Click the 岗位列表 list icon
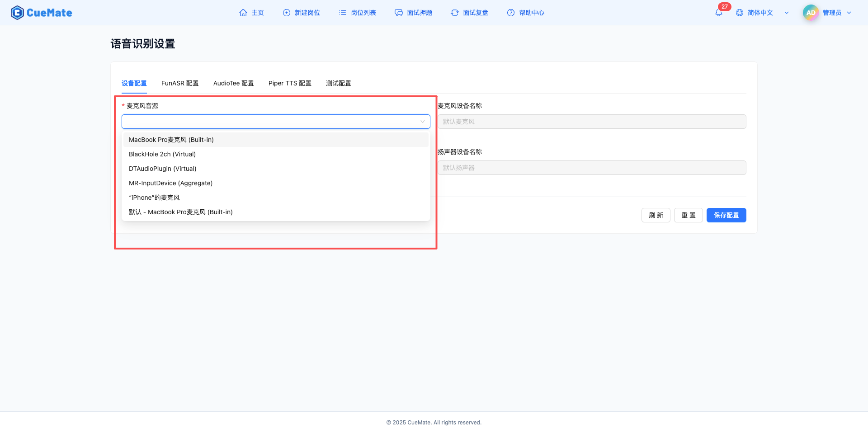This screenshot has height=433, width=868. point(342,13)
